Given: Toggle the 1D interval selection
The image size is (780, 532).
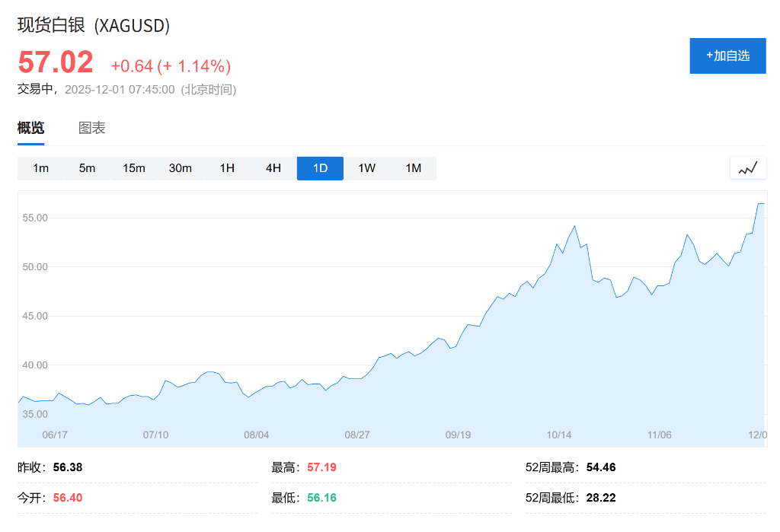Looking at the screenshot, I should tap(319, 168).
